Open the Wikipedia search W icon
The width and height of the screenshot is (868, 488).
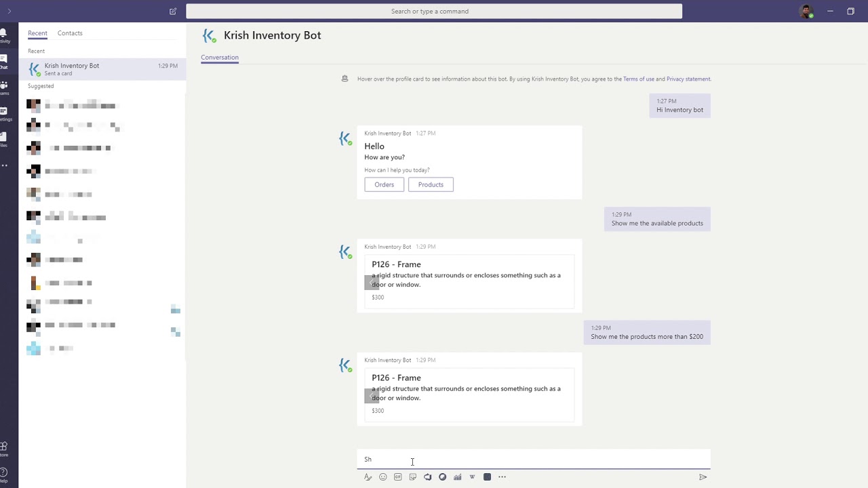click(472, 477)
